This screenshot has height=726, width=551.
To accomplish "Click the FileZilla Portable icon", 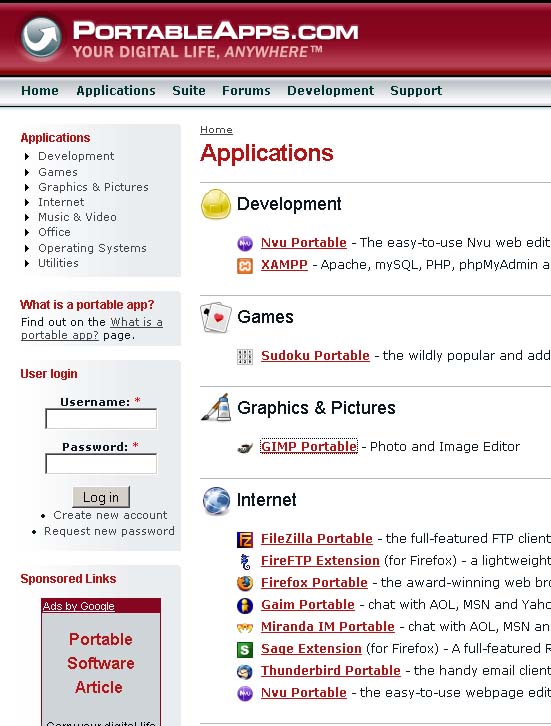I will pos(245,539).
